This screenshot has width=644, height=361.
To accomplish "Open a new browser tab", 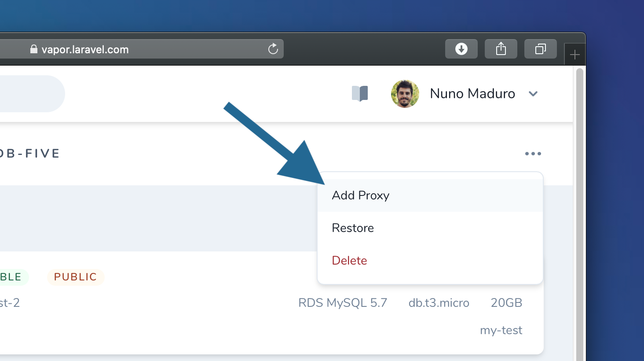I will (574, 55).
